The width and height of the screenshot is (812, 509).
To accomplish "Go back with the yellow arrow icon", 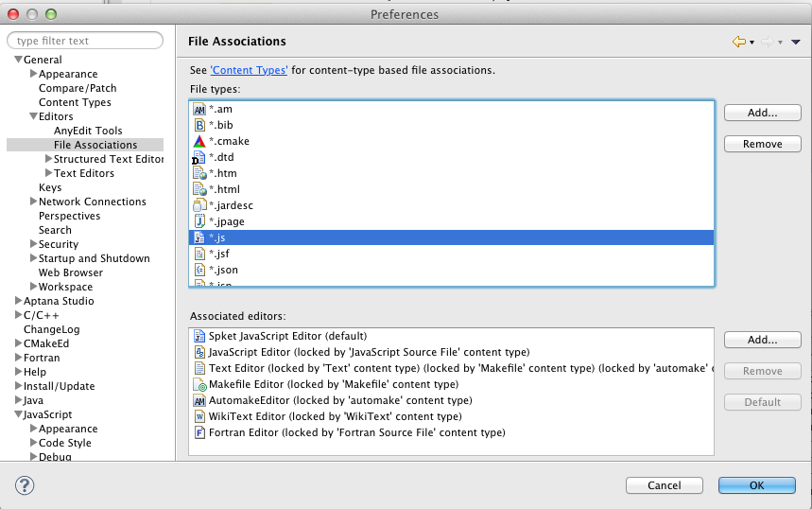I will pyautogui.click(x=739, y=42).
